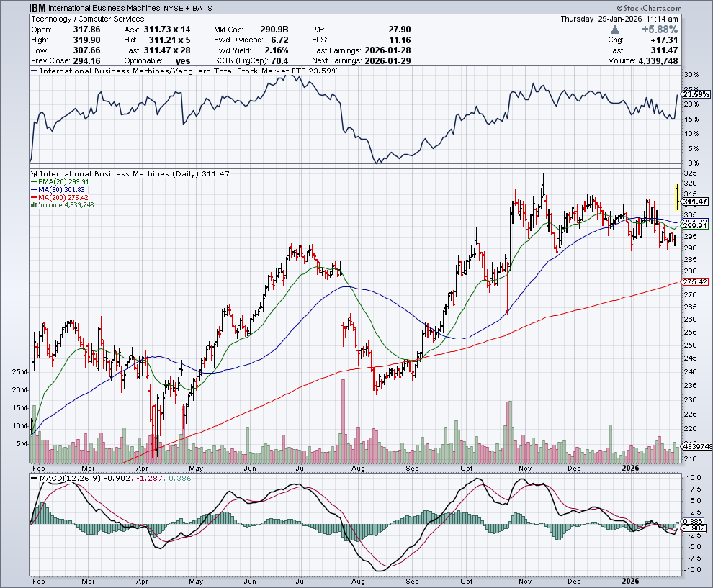Viewport: 713px width, 588px height.
Task: Click the line marker before the relative strength legend
Action: pos(34,71)
